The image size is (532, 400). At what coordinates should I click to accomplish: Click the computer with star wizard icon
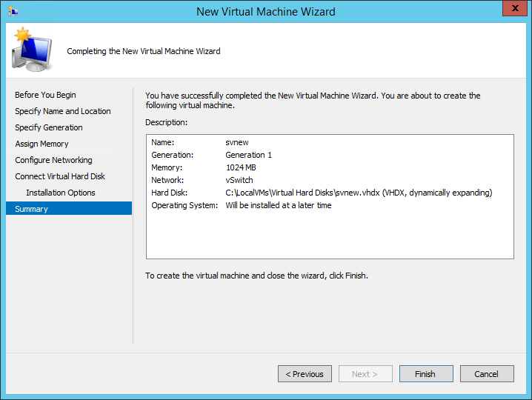(32, 50)
